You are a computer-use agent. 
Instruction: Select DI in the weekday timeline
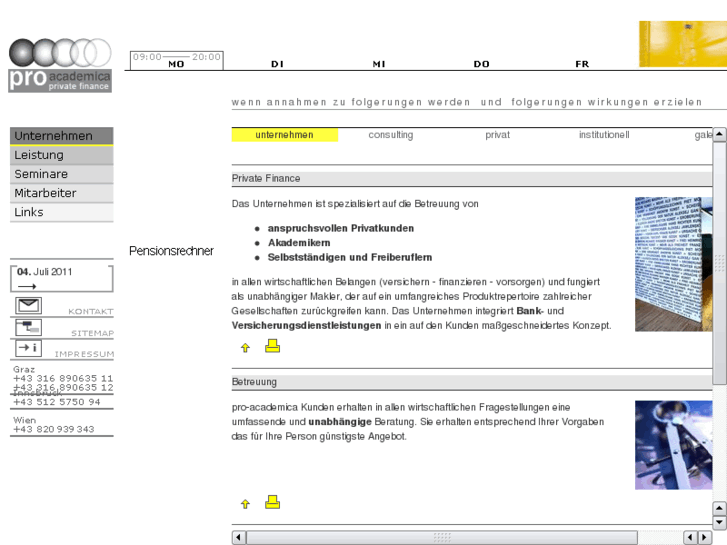point(277,64)
